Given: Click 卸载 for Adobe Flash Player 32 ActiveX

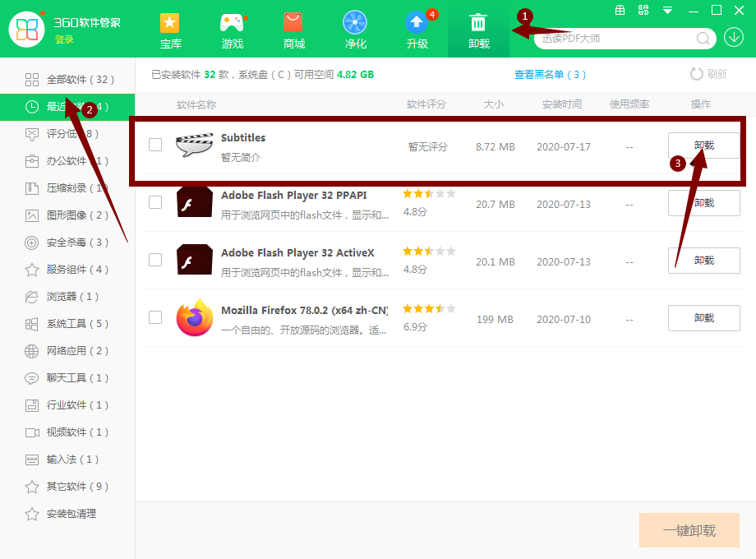Looking at the screenshot, I should 704,261.
